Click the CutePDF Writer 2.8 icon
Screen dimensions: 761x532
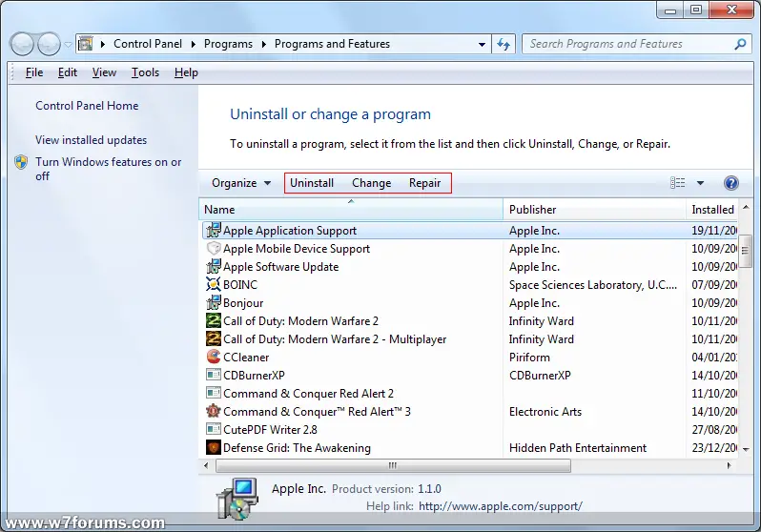(214, 429)
